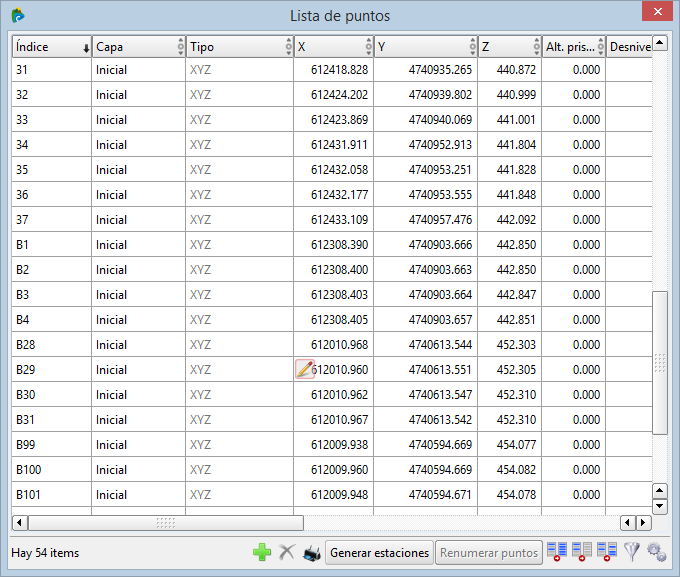Sort by the Capa column header
The width and height of the screenshot is (680, 577).
139,46
